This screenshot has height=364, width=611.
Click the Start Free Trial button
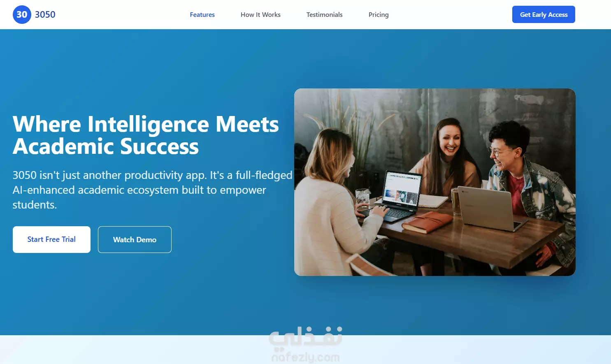[51, 239]
